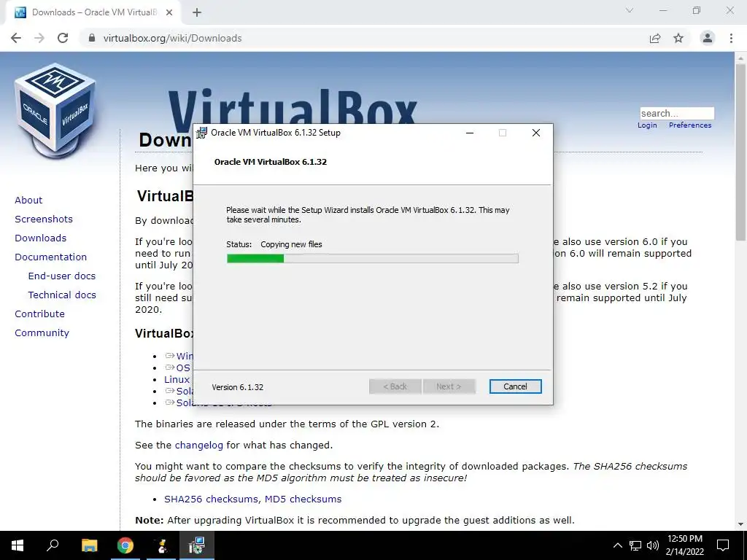
Task: Click the address bar URL
Action: [x=172, y=38]
